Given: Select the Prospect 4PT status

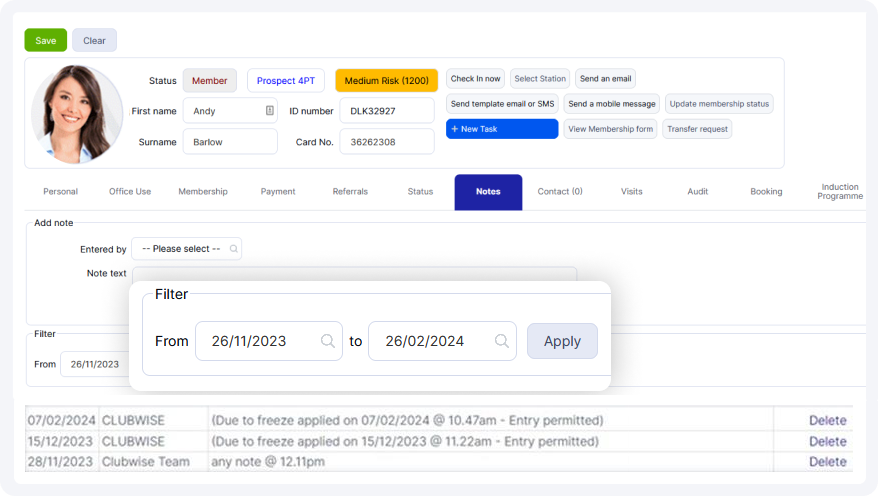Looking at the screenshot, I should (x=285, y=81).
